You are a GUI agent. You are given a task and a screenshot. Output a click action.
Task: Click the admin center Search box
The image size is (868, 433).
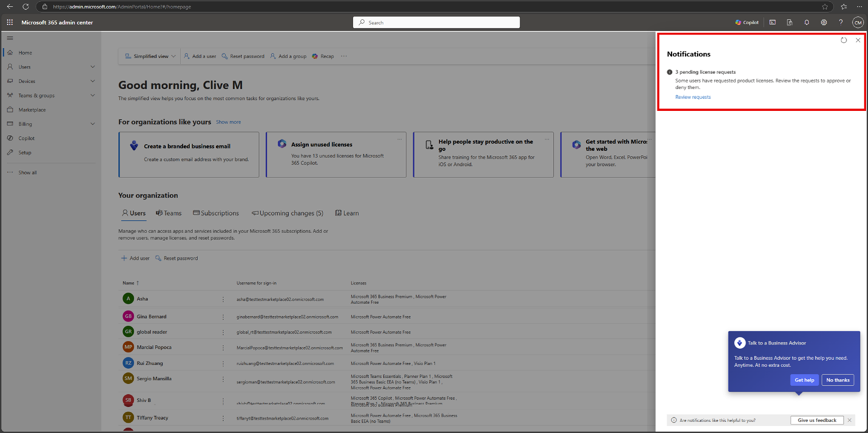(436, 22)
